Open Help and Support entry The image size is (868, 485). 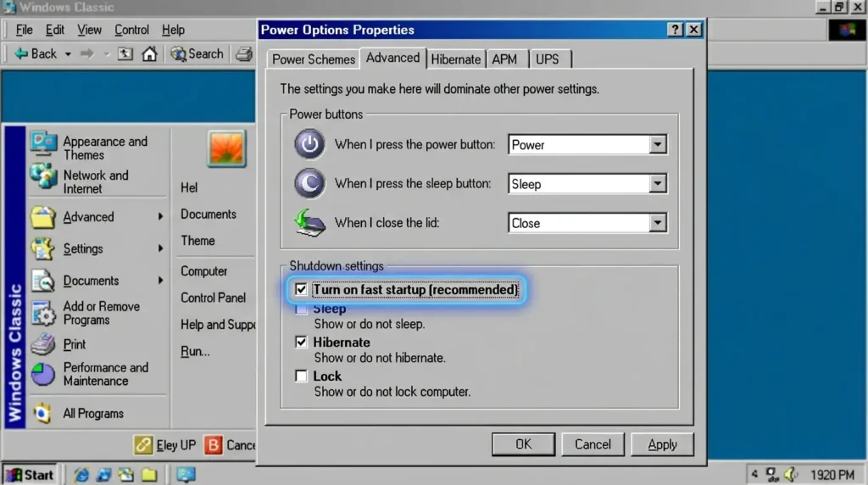coord(217,325)
